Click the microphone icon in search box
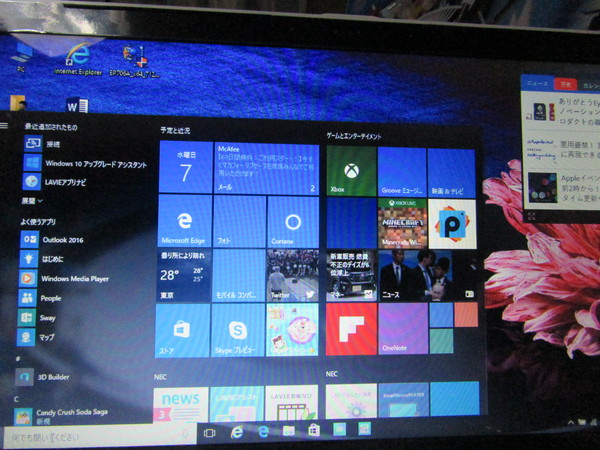600x450 pixels. pos(186,434)
